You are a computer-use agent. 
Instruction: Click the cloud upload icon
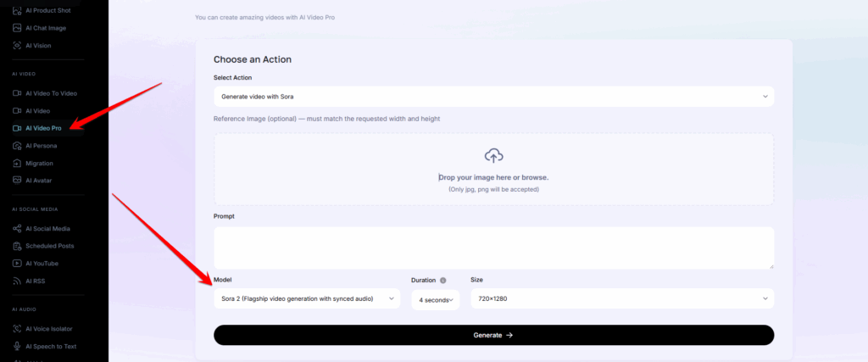[493, 156]
